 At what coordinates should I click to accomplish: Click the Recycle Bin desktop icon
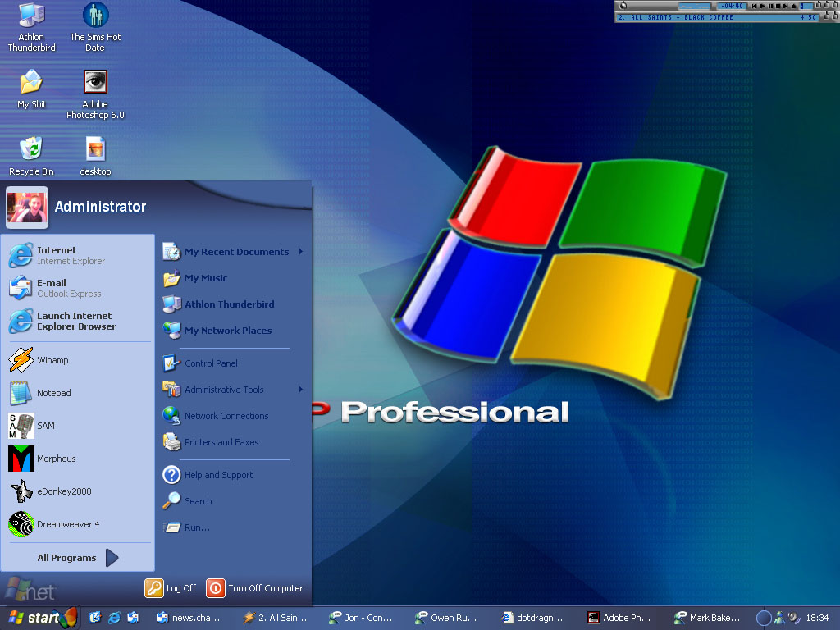click(x=31, y=156)
